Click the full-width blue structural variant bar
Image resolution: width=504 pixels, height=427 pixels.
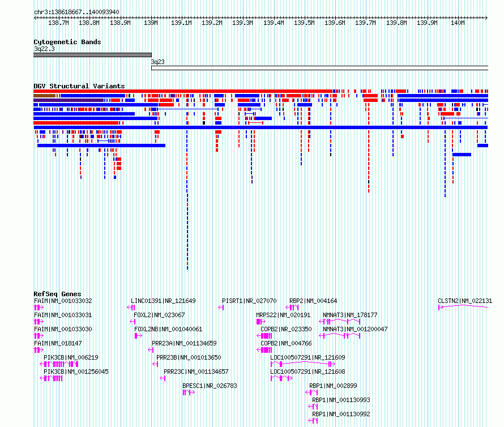(x=260, y=127)
